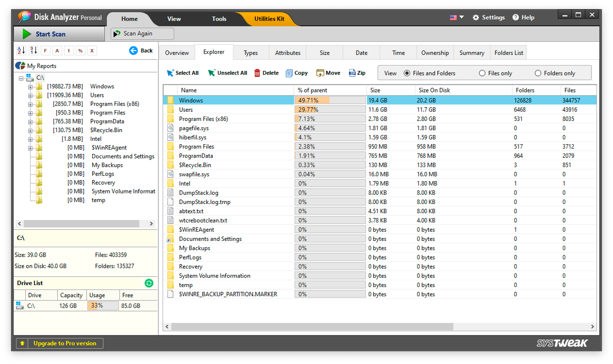Switch to the Overview tab
613x364 pixels.
[177, 53]
